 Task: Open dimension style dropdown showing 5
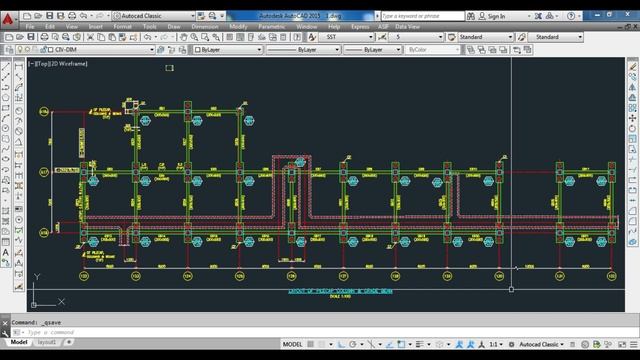(415, 37)
